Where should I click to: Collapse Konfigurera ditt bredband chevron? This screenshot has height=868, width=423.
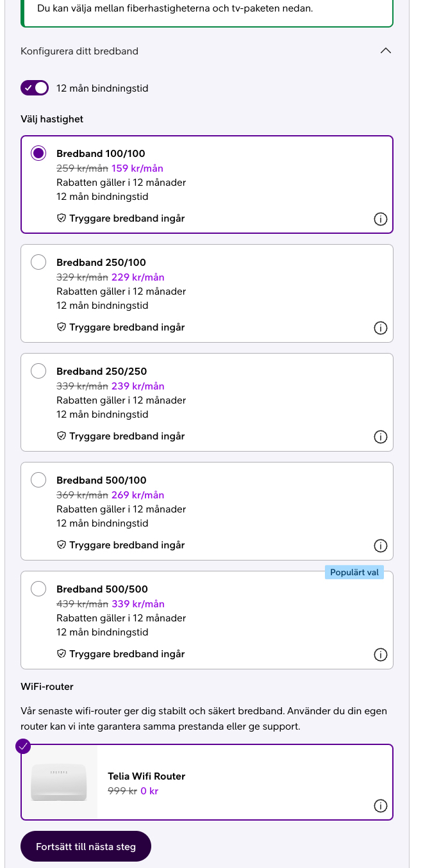click(385, 51)
